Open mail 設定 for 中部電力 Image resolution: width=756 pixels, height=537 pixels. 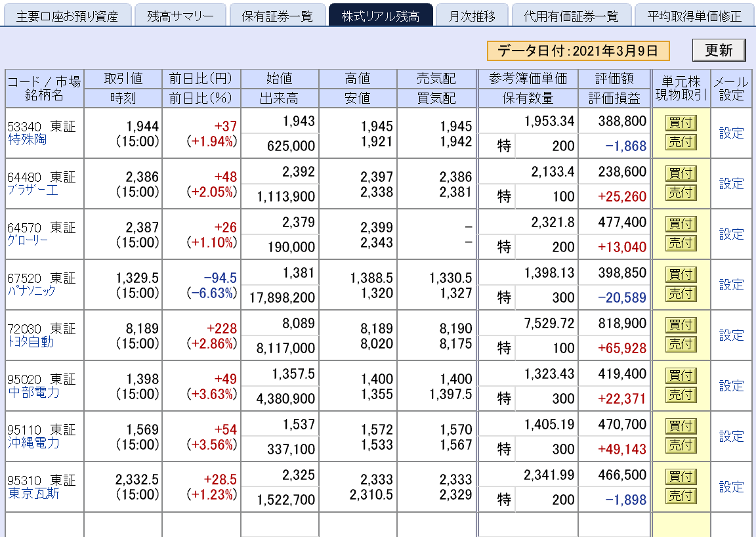coord(732,385)
